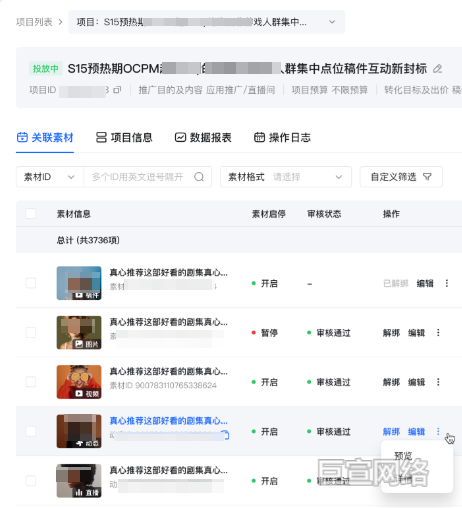Click the chevron after 项目列表 breadcrumb
The height and width of the screenshot is (508, 462).
point(60,22)
